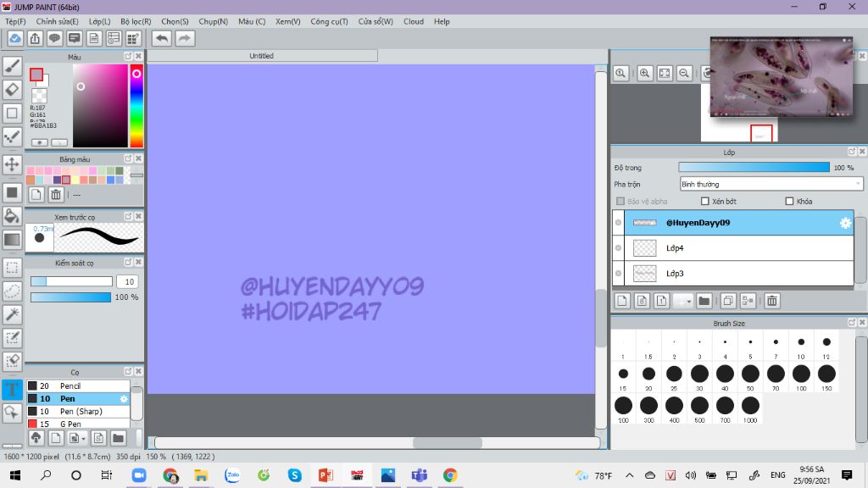The image size is (868, 488).
Task: Click the cloud save icon in toolbar
Action: coord(15,38)
